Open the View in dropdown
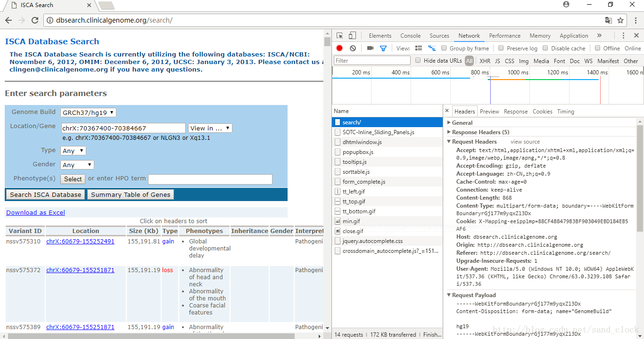Image resolution: width=644 pixels, height=339 pixels. click(210, 128)
